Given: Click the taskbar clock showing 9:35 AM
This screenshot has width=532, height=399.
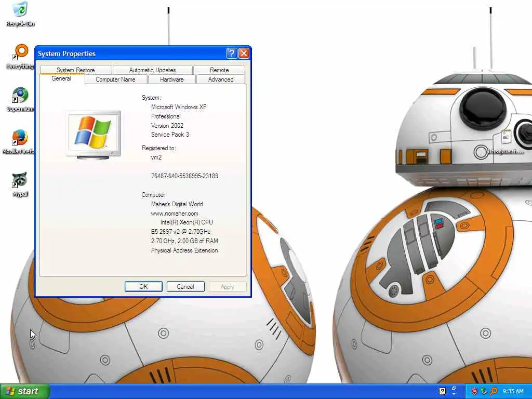Looking at the screenshot, I should click(x=513, y=391).
